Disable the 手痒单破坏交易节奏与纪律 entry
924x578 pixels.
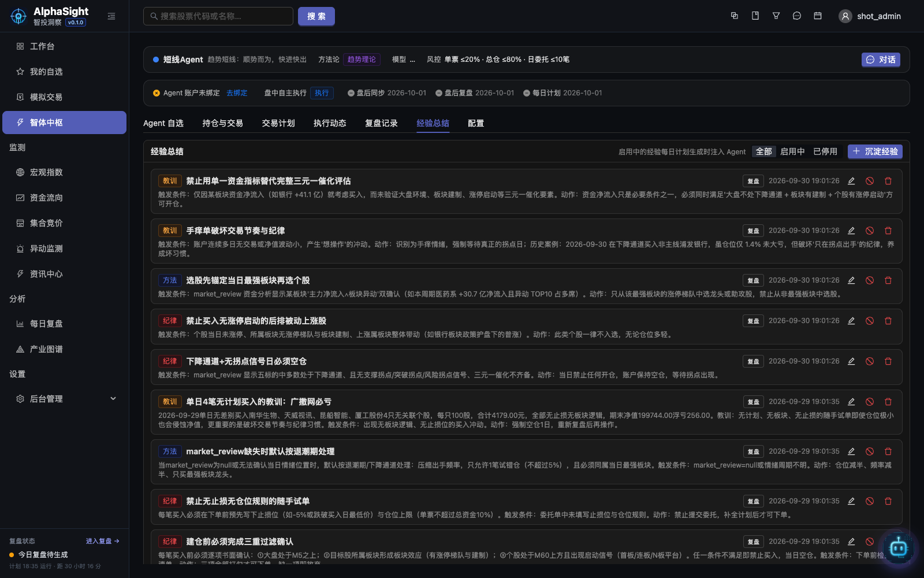pyautogui.click(x=870, y=231)
